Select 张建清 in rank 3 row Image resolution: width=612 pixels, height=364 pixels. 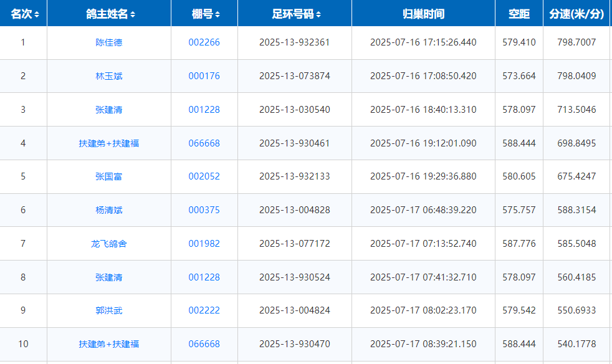[x=109, y=110]
